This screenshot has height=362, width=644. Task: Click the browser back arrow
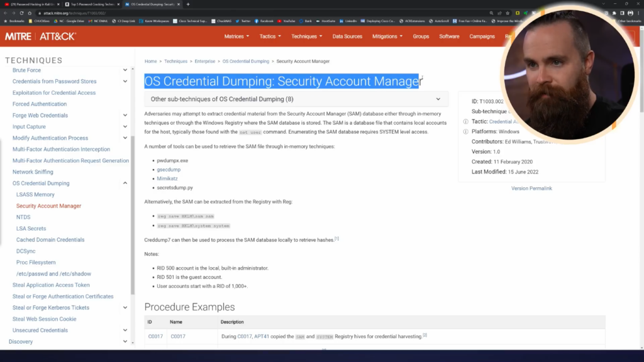[5, 13]
